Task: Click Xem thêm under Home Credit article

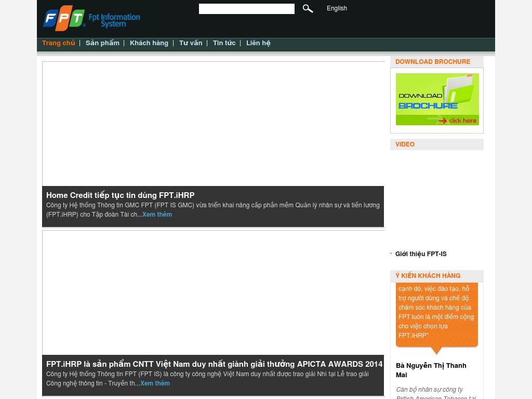Action: pyautogui.click(x=157, y=215)
